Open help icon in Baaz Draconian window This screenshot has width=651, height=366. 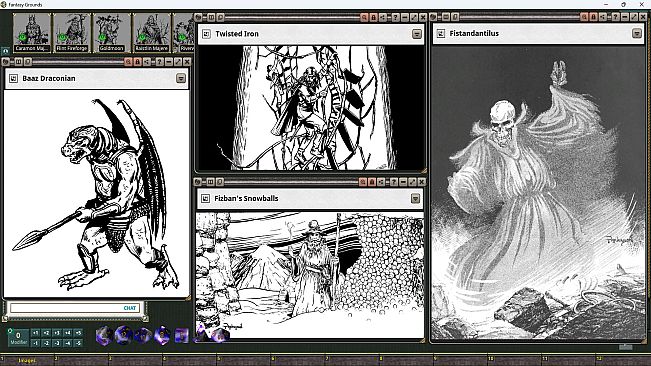[x=159, y=62]
